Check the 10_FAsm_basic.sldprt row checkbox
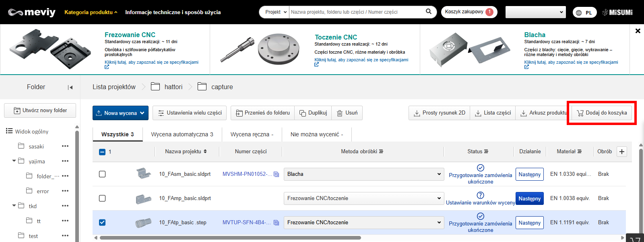This screenshot has width=644, height=242. 102,174
